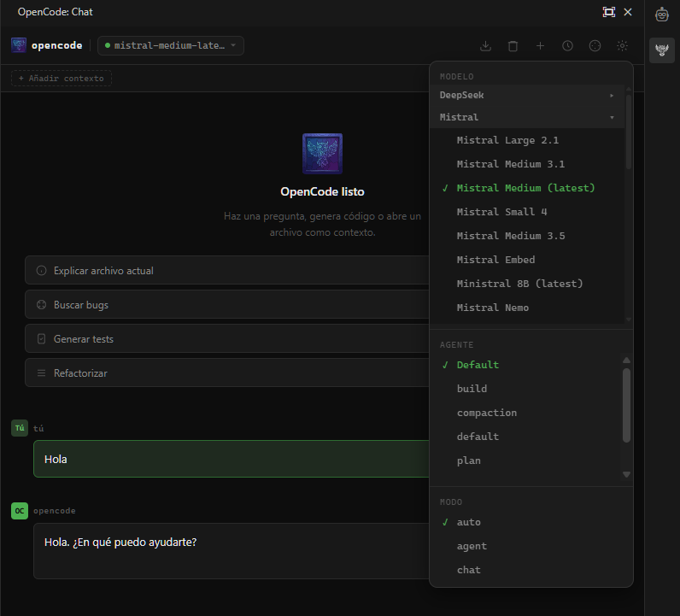Click the opencode logo icon in header
This screenshot has width=680, height=616.
19,45
